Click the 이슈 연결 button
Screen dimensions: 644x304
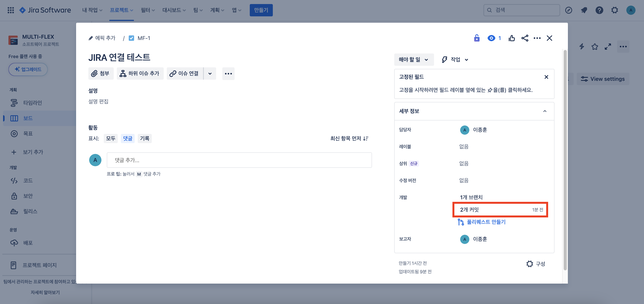pyautogui.click(x=185, y=74)
